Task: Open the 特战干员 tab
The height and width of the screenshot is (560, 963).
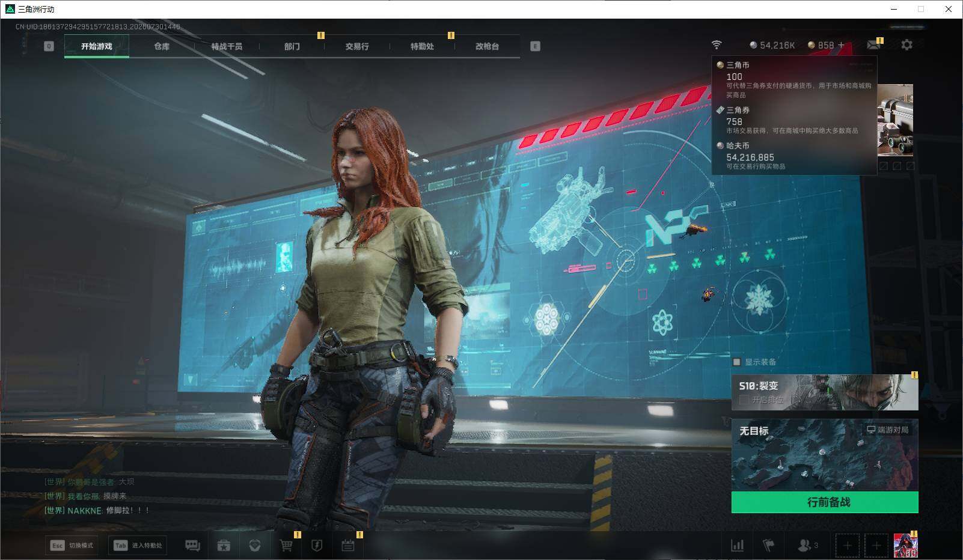Action: (227, 46)
